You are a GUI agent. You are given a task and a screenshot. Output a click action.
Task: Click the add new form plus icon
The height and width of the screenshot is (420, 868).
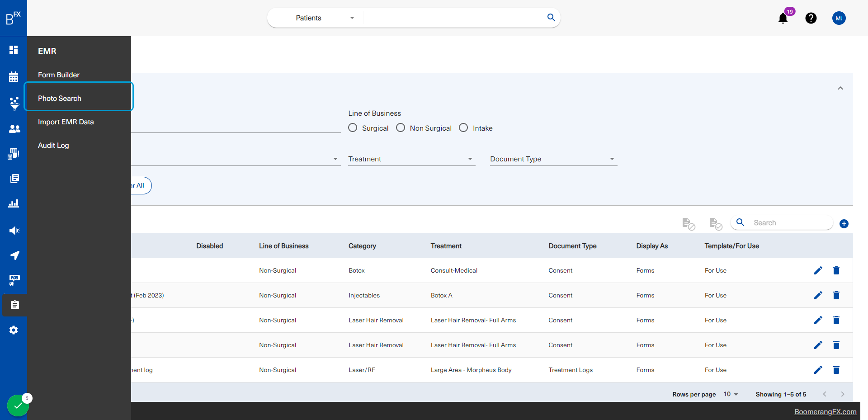tap(844, 224)
